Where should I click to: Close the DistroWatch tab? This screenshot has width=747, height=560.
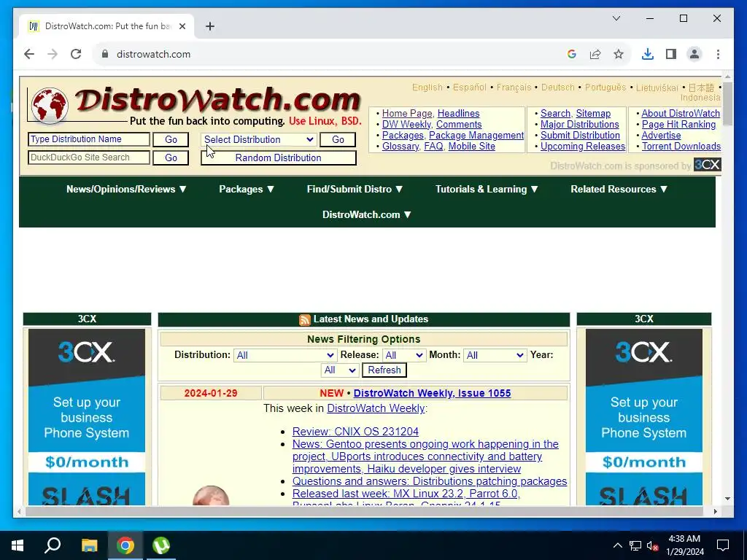182,26
